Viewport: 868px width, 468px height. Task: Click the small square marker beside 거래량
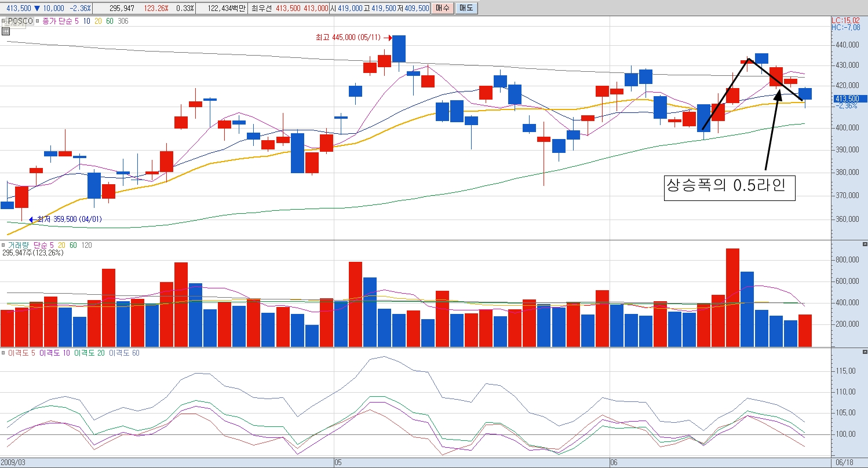click(x=3, y=246)
